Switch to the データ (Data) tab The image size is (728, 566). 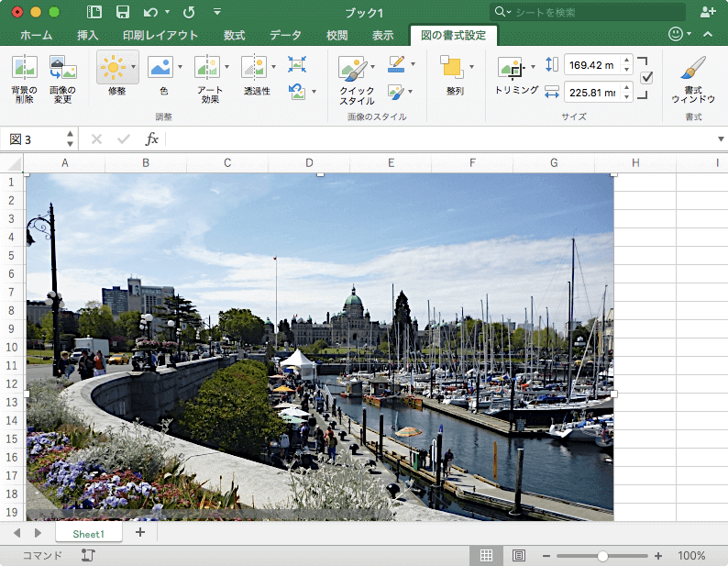coord(285,35)
